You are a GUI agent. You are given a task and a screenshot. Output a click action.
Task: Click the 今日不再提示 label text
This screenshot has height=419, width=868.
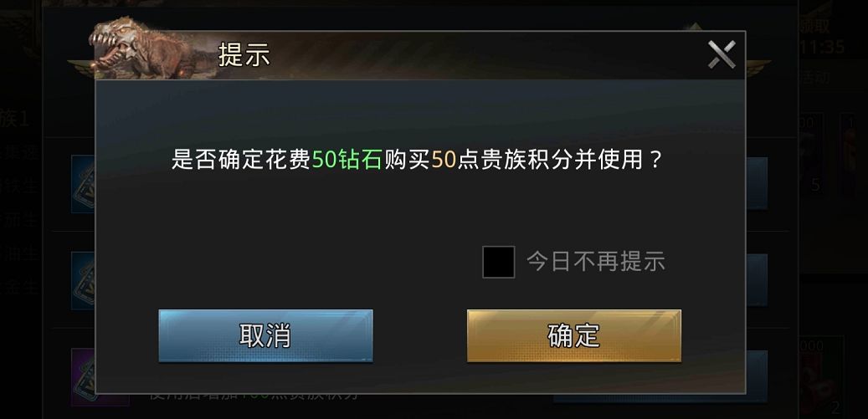[x=596, y=262]
